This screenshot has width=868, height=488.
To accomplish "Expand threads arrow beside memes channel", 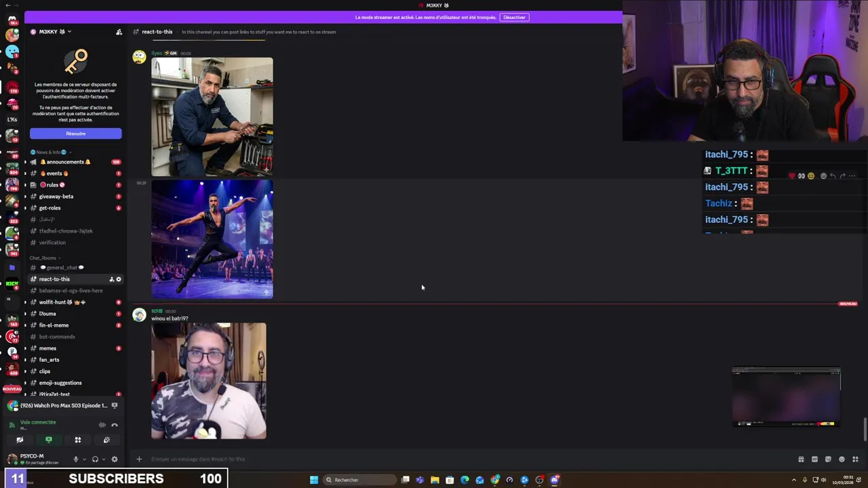I will (x=26, y=348).
